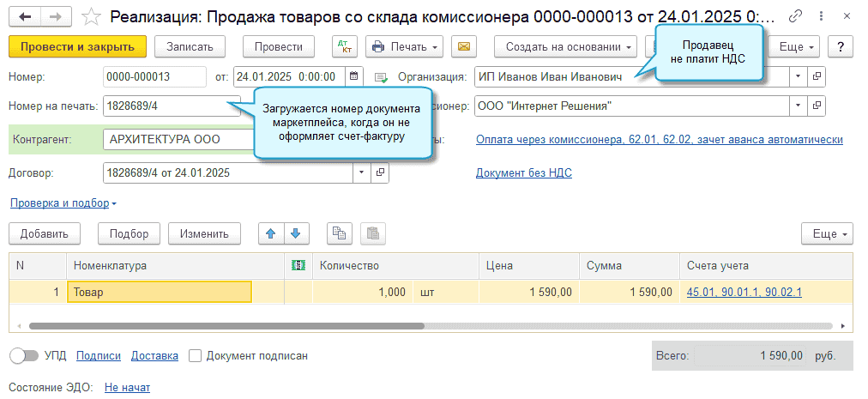
Task: Focus the Номер на печать field
Action: (x=172, y=106)
